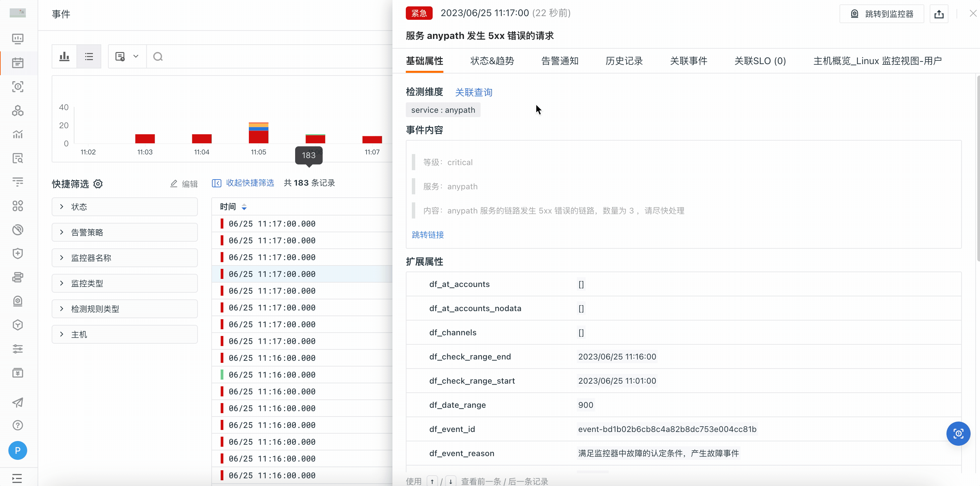This screenshot has width=980, height=486.
Task: Click the df_check_range_start value
Action: [617, 381]
